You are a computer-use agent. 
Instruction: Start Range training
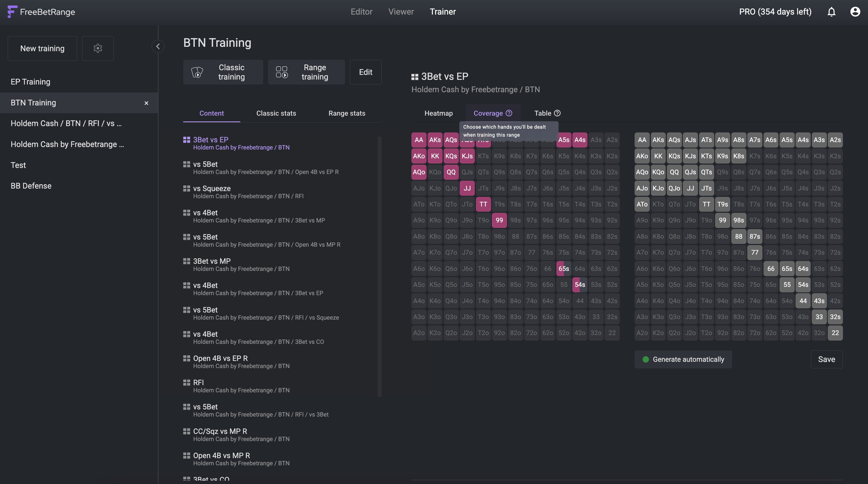point(306,72)
